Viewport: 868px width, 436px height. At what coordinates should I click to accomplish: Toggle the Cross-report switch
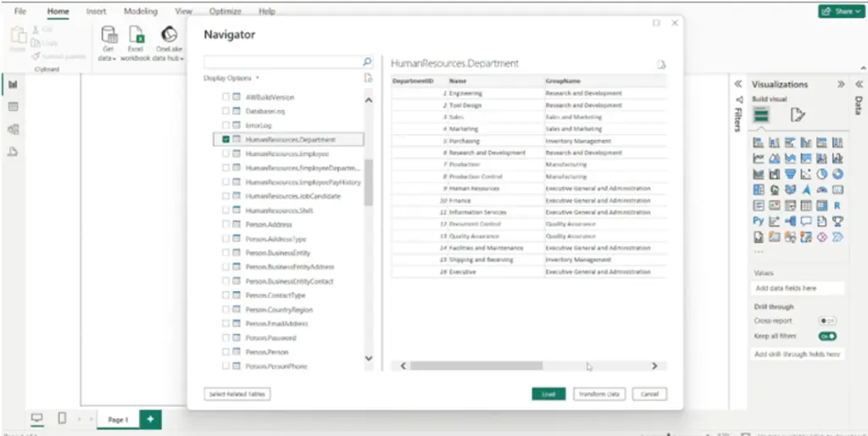827,321
